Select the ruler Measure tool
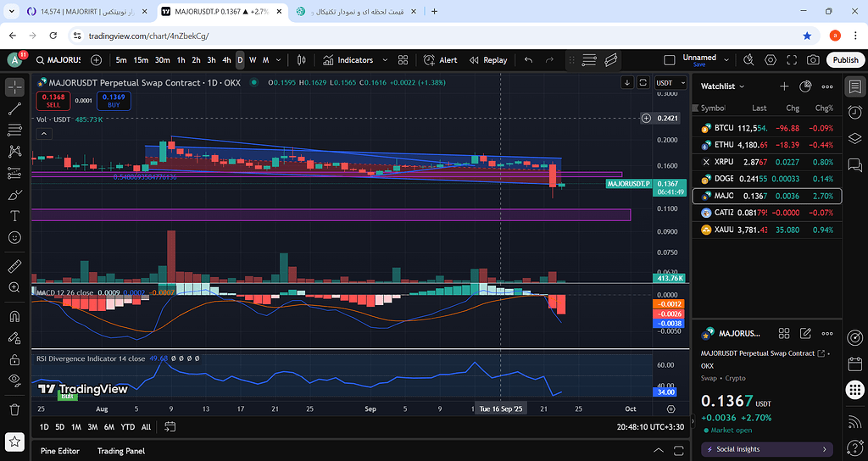Image resolution: width=868 pixels, height=461 pixels. pos(14,266)
